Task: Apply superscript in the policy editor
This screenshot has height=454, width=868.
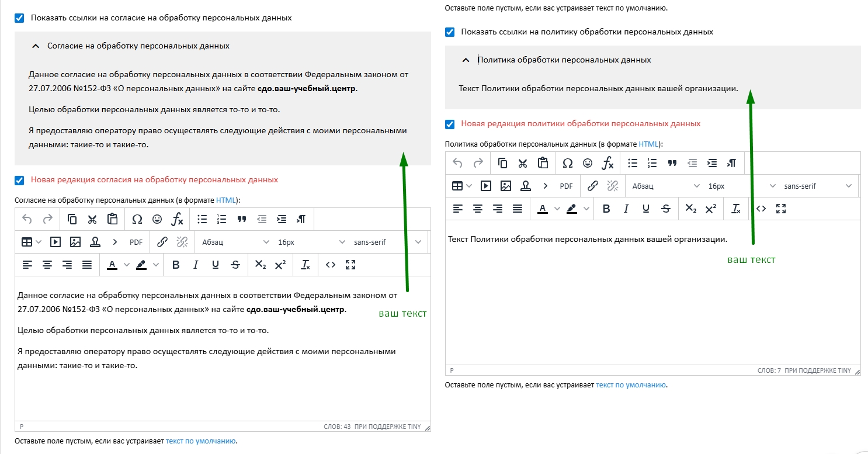Action: click(x=711, y=209)
